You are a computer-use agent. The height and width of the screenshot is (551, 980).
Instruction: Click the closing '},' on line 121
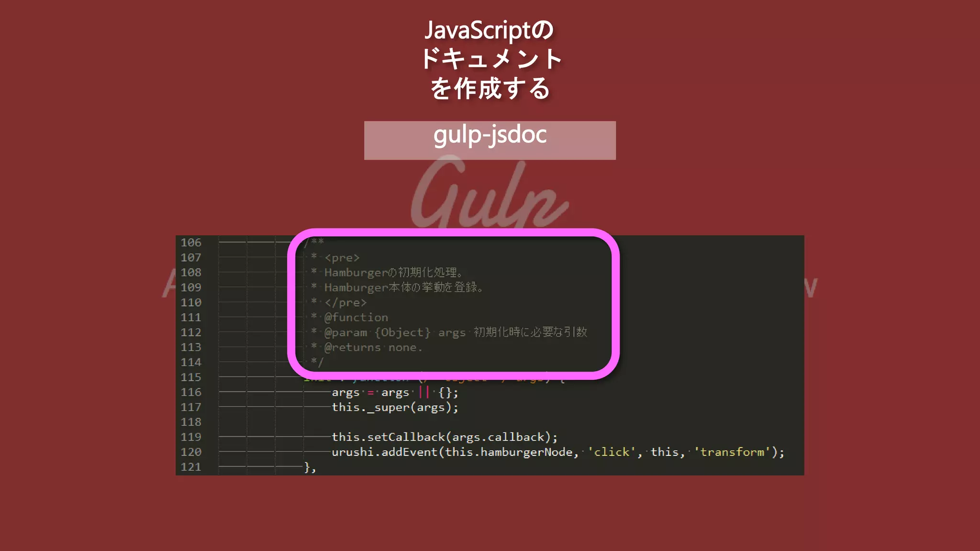tap(310, 468)
